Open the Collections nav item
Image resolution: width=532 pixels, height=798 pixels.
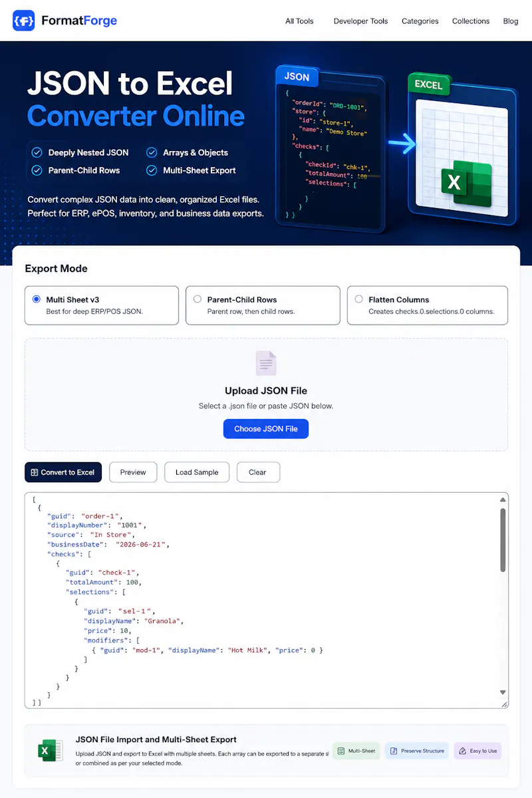coord(471,21)
